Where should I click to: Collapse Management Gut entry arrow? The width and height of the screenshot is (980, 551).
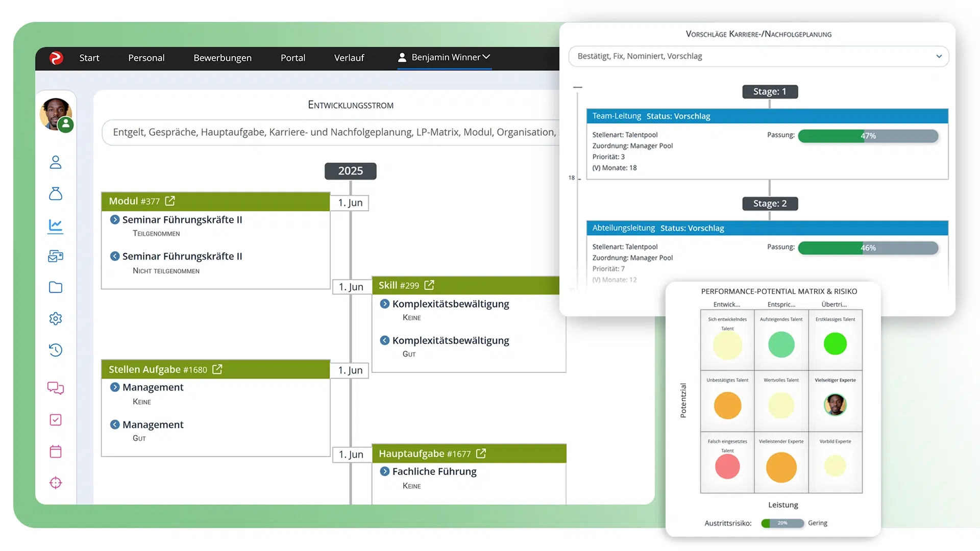coord(115,424)
